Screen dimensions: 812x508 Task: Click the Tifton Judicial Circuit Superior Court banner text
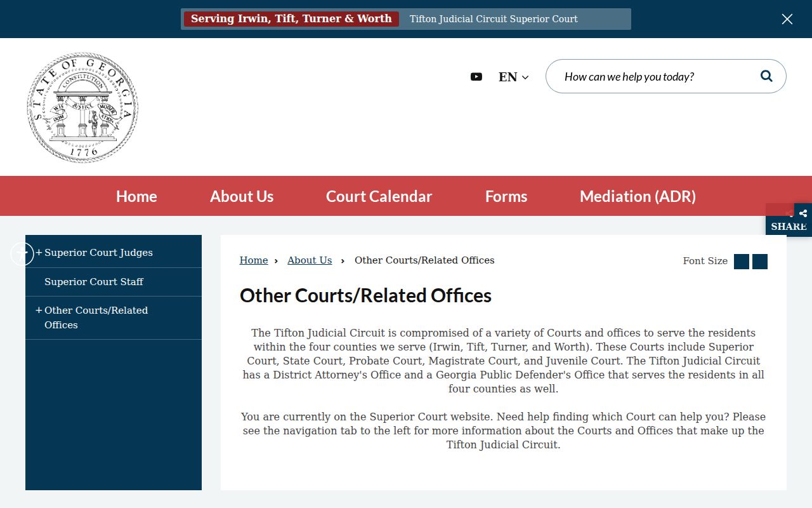coord(494,19)
